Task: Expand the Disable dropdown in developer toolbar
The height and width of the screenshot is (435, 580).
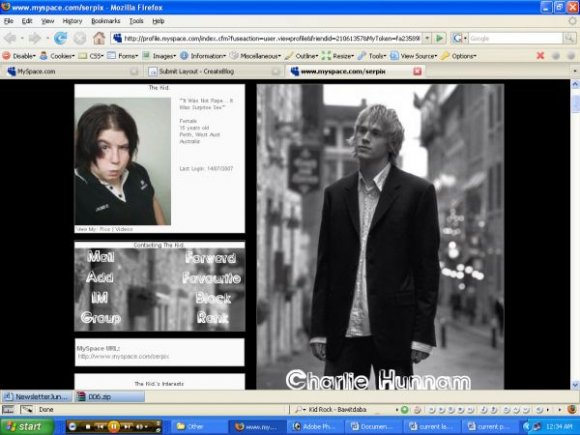Action: click(x=20, y=56)
